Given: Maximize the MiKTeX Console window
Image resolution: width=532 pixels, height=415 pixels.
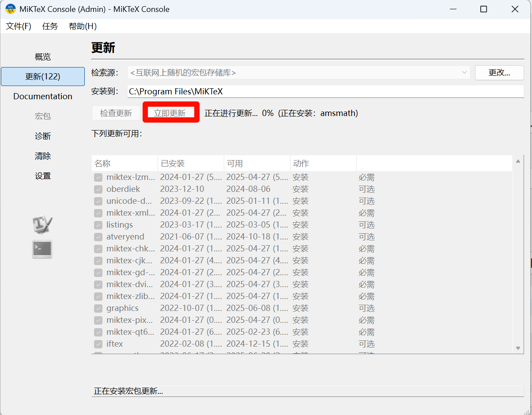Looking at the screenshot, I should [x=484, y=9].
